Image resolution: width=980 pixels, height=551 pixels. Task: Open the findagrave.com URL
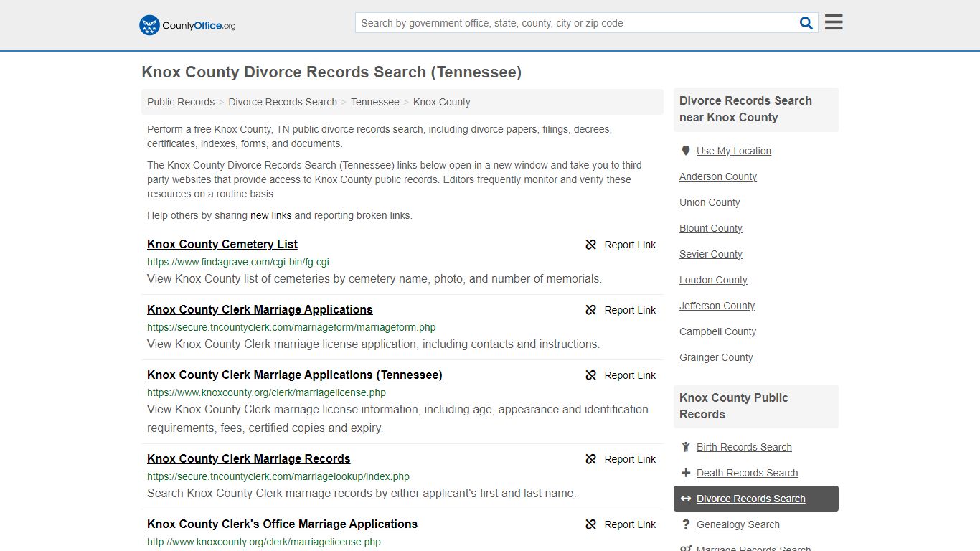pyautogui.click(x=238, y=262)
